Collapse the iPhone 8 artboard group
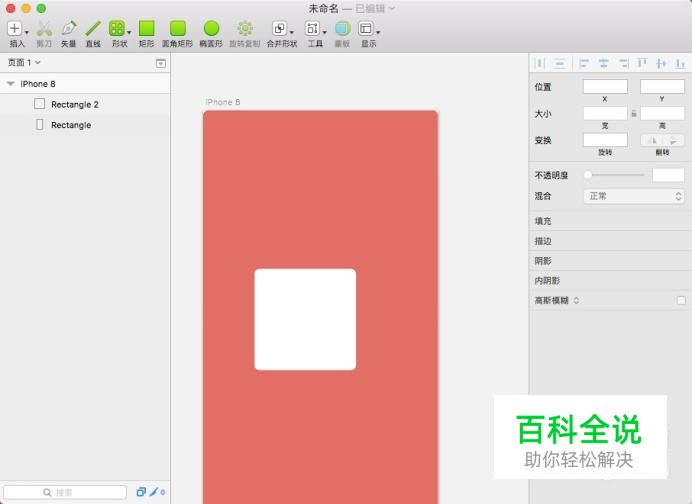692x504 pixels. point(11,83)
